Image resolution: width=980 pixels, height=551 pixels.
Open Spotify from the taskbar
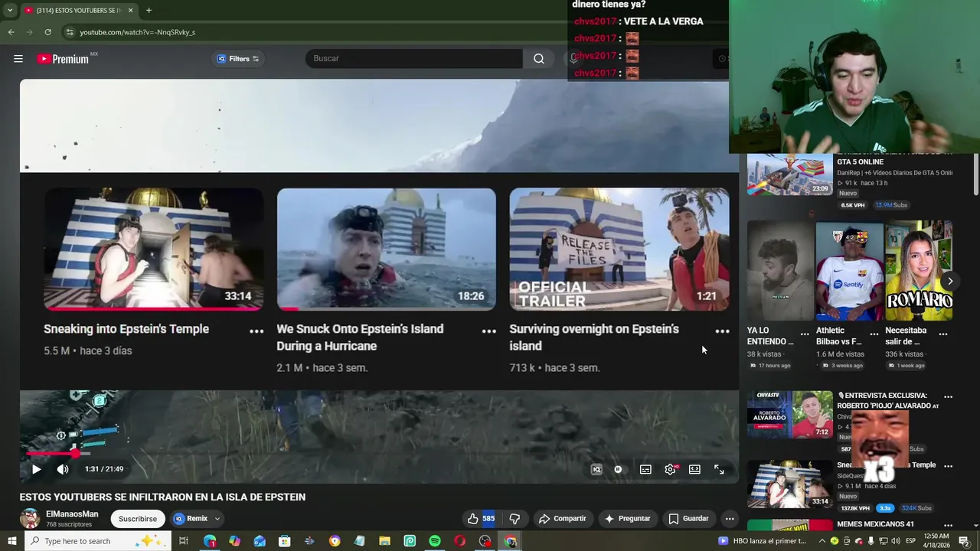click(435, 541)
